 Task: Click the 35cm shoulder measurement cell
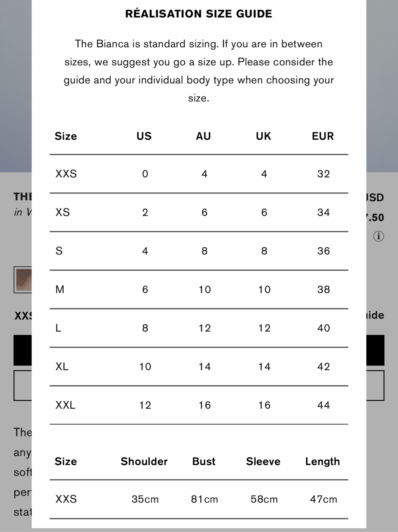[x=145, y=499]
